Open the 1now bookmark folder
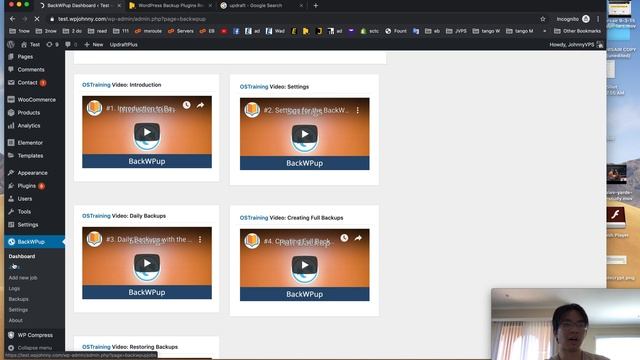Image resolution: width=640 pixels, height=360 pixels. pyautogui.click(x=19, y=31)
